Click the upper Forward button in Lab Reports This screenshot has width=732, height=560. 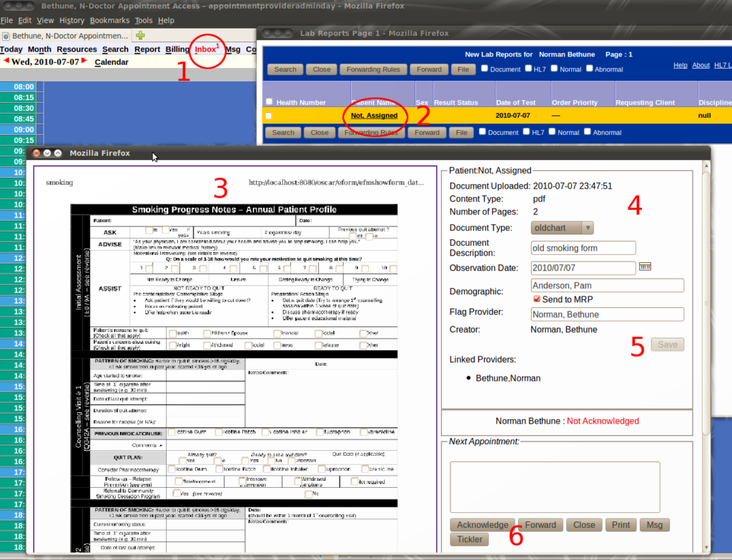pos(429,69)
